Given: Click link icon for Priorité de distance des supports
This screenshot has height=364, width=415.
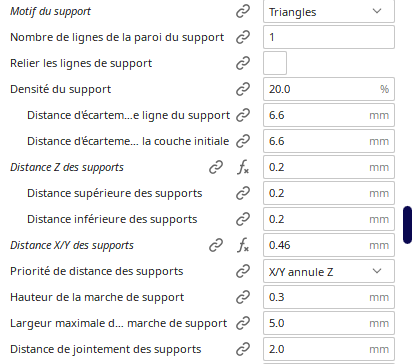Looking at the screenshot, I should [243, 271].
